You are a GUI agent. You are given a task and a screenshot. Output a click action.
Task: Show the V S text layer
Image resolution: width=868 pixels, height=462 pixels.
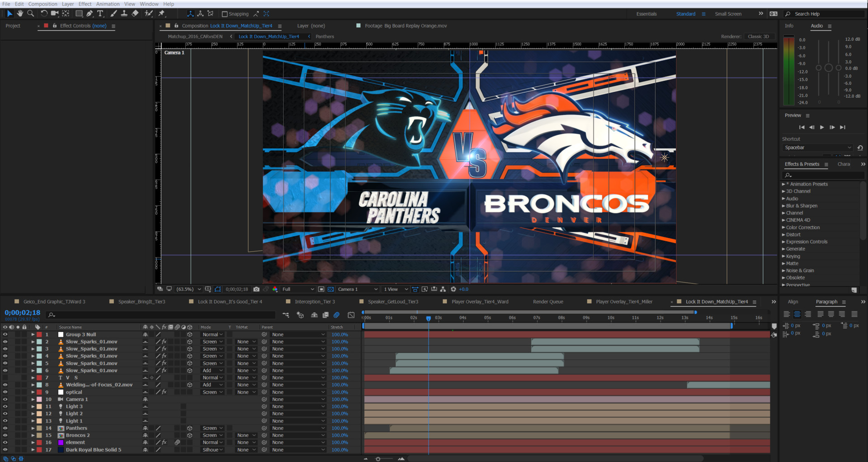click(5, 378)
